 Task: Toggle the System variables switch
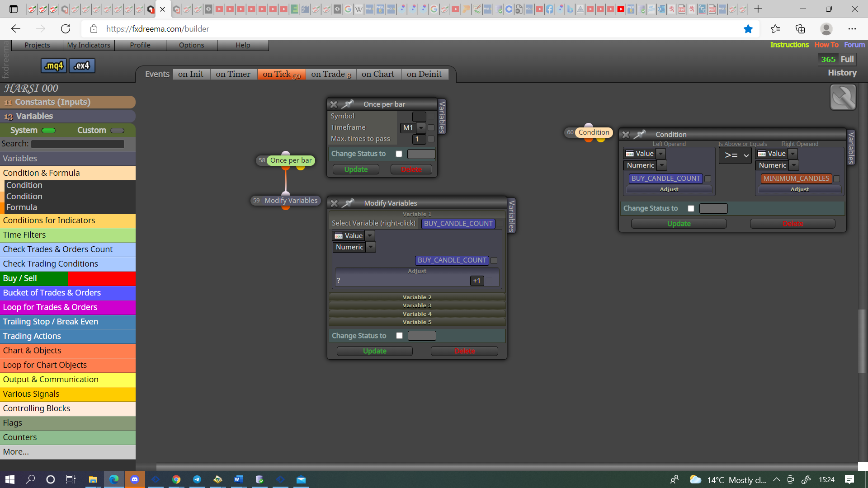pyautogui.click(x=48, y=131)
